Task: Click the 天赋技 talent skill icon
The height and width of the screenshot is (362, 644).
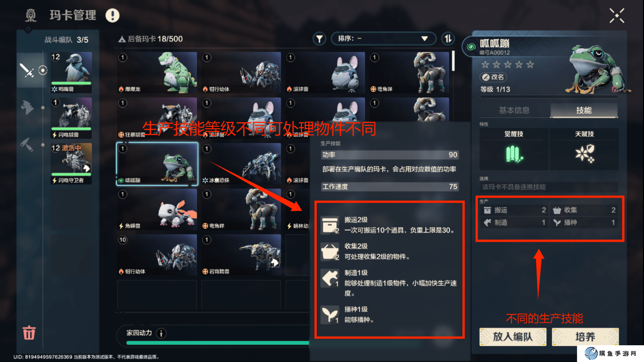Action: pyautogui.click(x=585, y=154)
